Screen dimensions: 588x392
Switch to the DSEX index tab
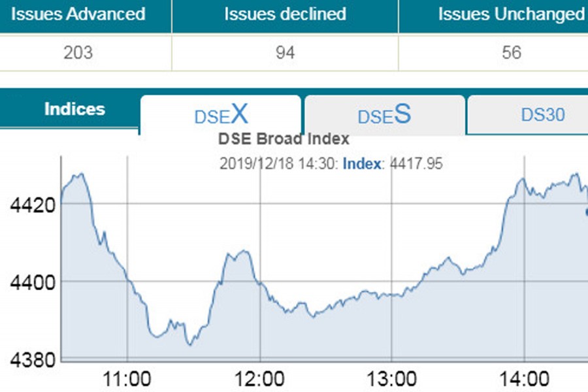[x=221, y=115]
